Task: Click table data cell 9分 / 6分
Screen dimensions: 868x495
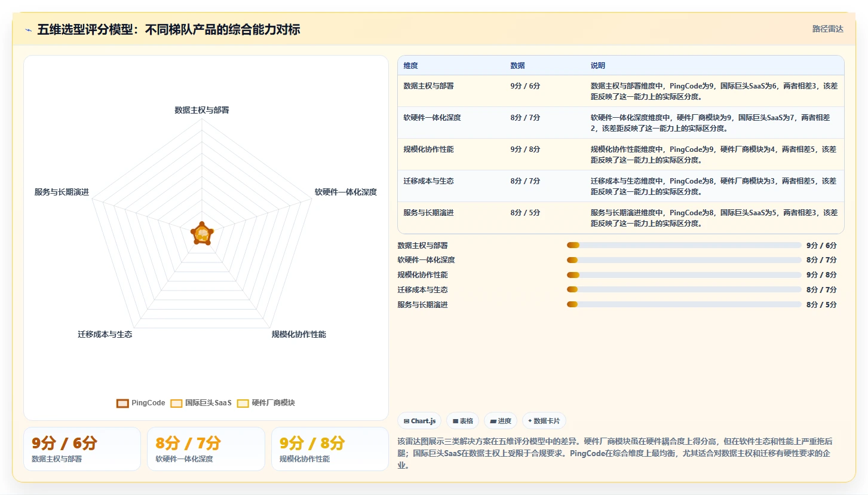Action: point(525,85)
